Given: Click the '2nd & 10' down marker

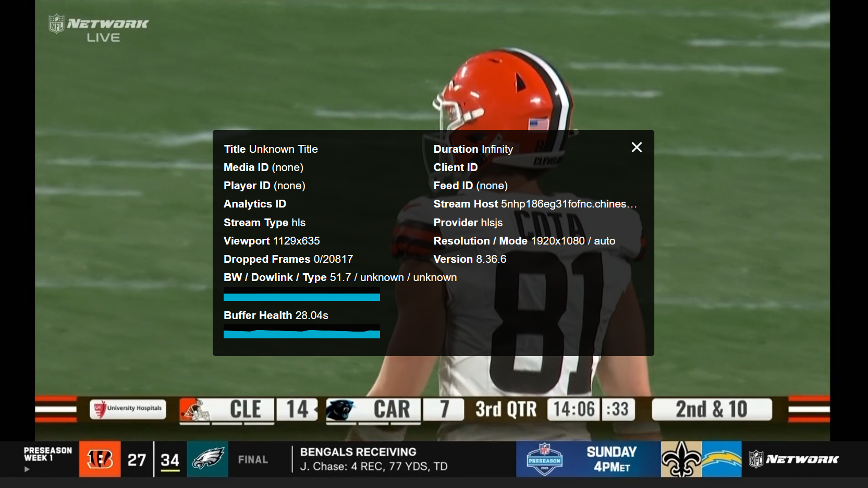Looking at the screenshot, I should click(x=712, y=409).
